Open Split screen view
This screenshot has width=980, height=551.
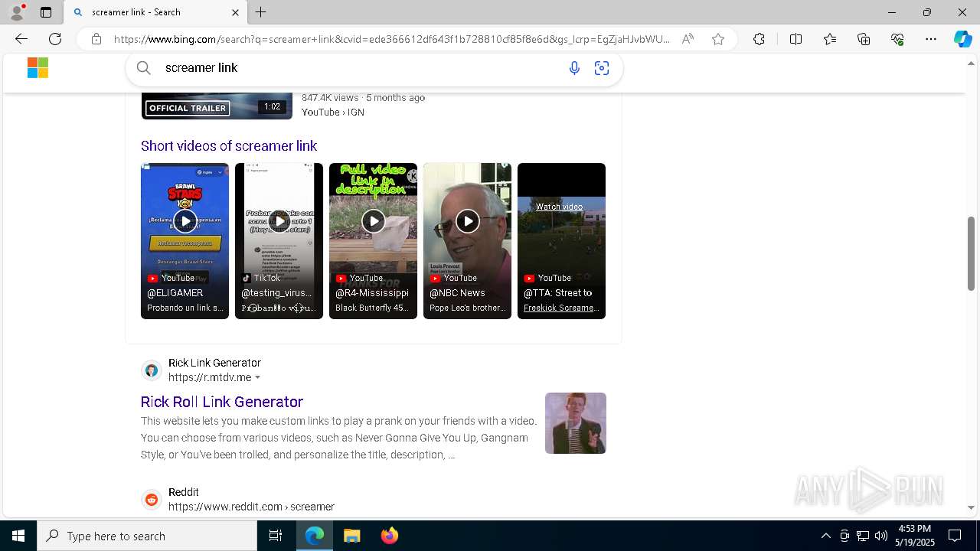(x=795, y=39)
